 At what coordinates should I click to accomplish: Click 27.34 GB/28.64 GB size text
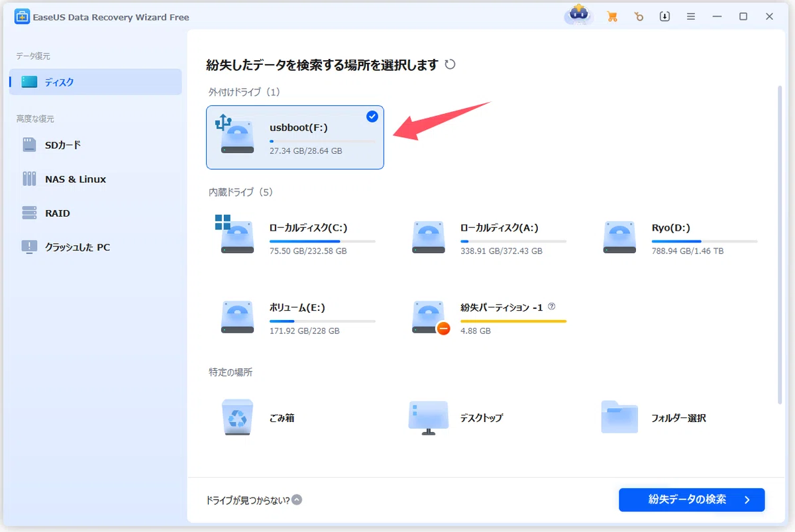pyautogui.click(x=305, y=151)
